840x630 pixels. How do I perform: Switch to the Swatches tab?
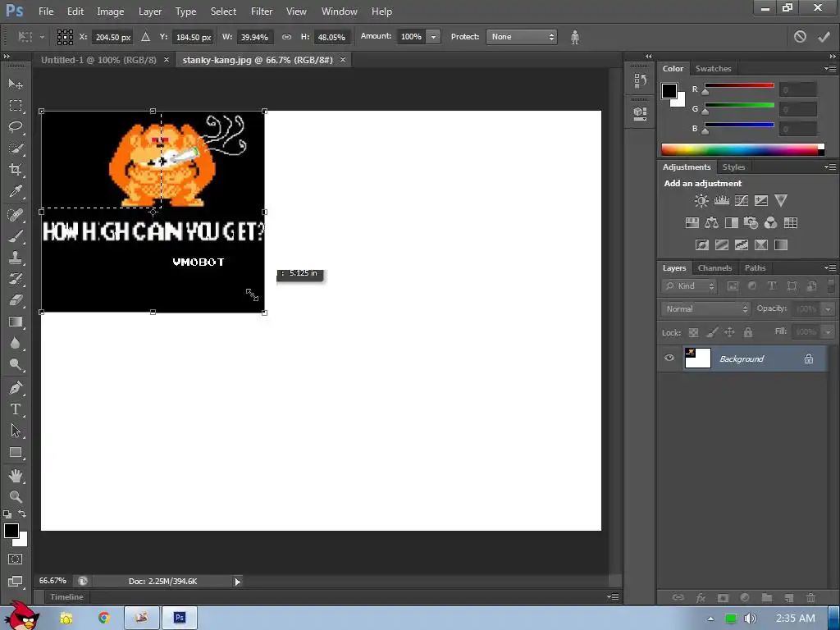click(x=713, y=69)
